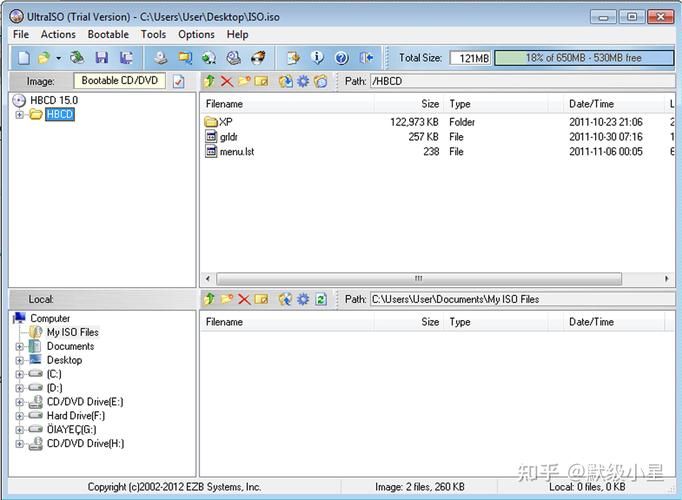This screenshot has height=500, width=682.
Task: Click the red X Delete icon in image toolbar
Action: [227, 81]
